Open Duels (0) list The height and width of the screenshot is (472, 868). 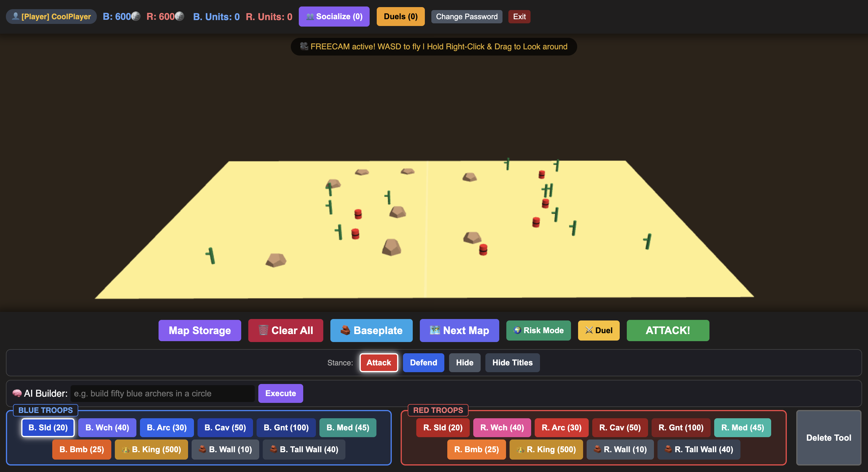click(x=401, y=17)
